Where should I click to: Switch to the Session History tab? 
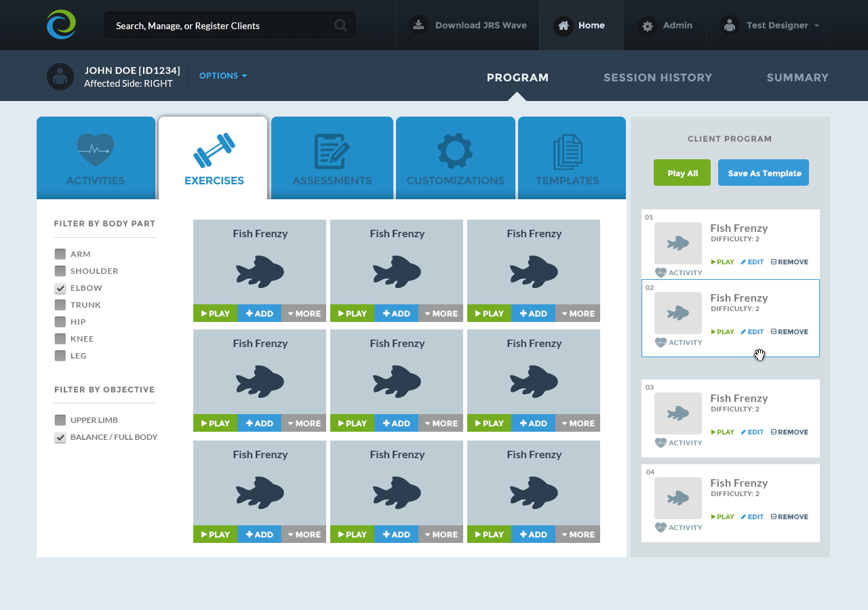(x=658, y=77)
